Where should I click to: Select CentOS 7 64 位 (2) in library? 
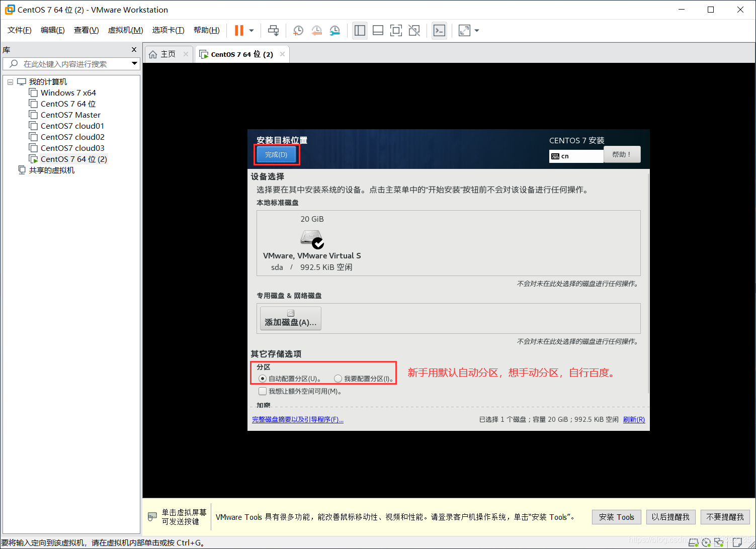(x=74, y=159)
